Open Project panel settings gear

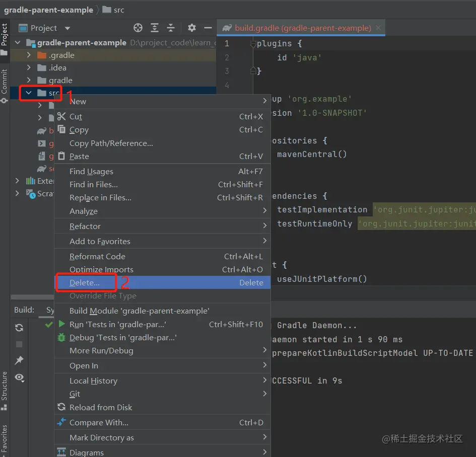[191, 28]
